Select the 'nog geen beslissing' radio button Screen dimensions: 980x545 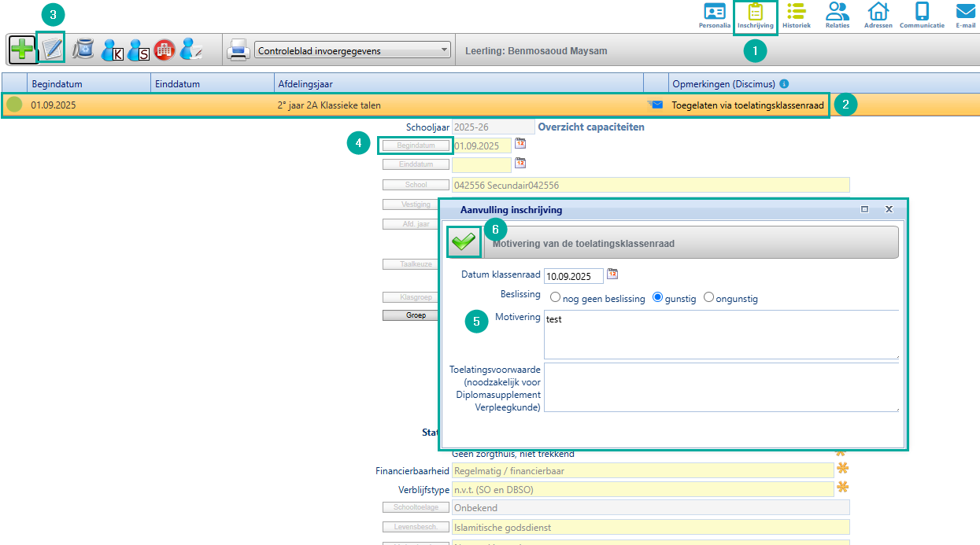556,298
